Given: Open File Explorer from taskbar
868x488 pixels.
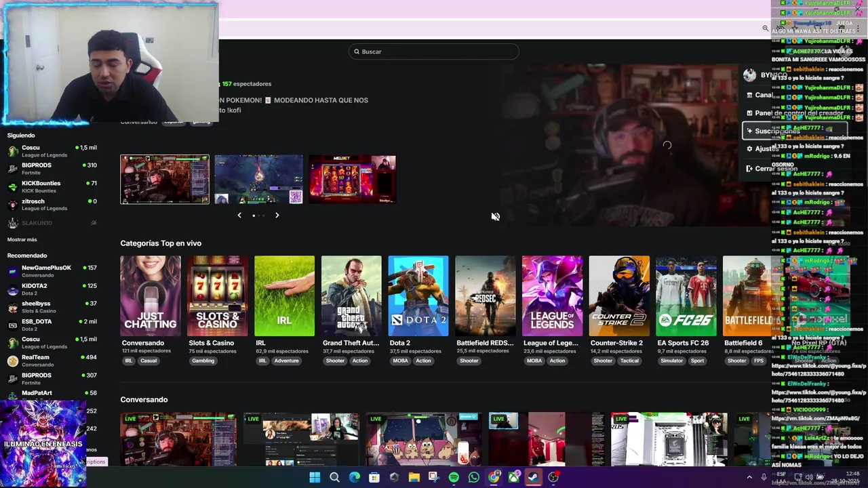Looking at the screenshot, I should click(x=414, y=477).
